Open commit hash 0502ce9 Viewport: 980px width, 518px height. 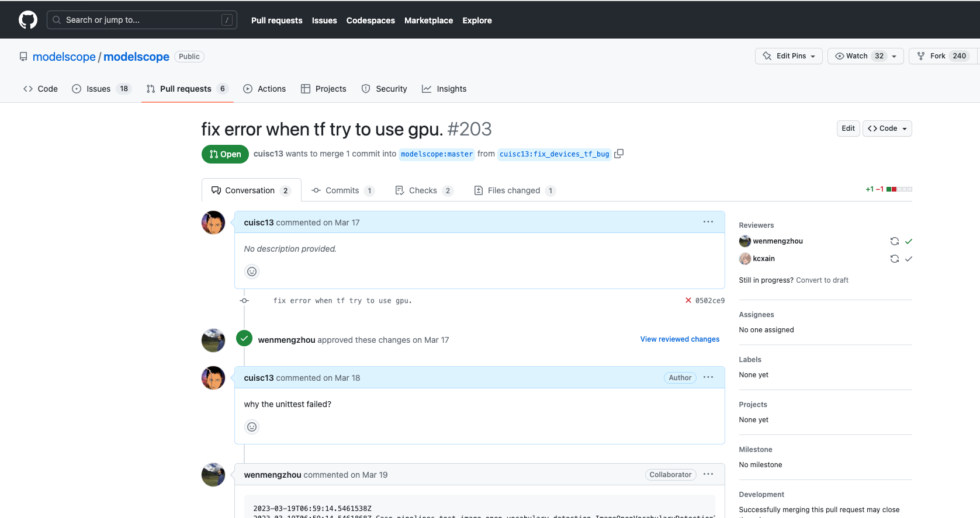pos(710,301)
